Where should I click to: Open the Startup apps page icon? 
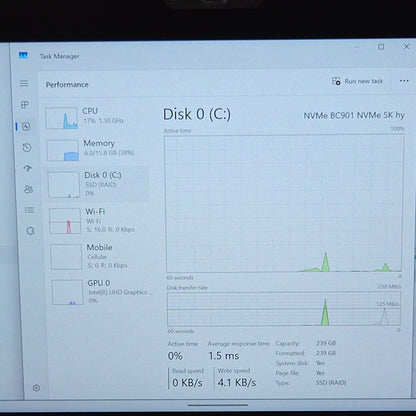click(28, 168)
